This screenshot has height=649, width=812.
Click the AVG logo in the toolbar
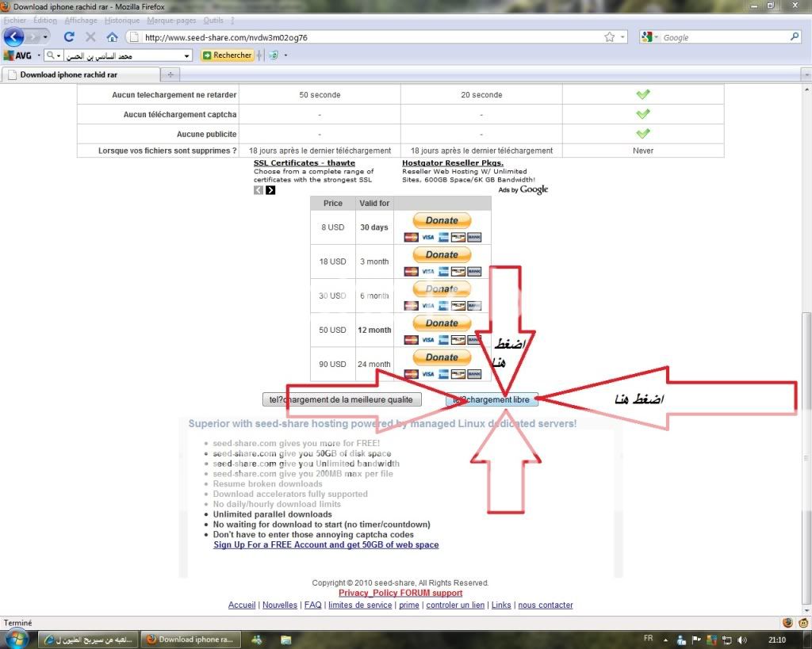pos(20,55)
